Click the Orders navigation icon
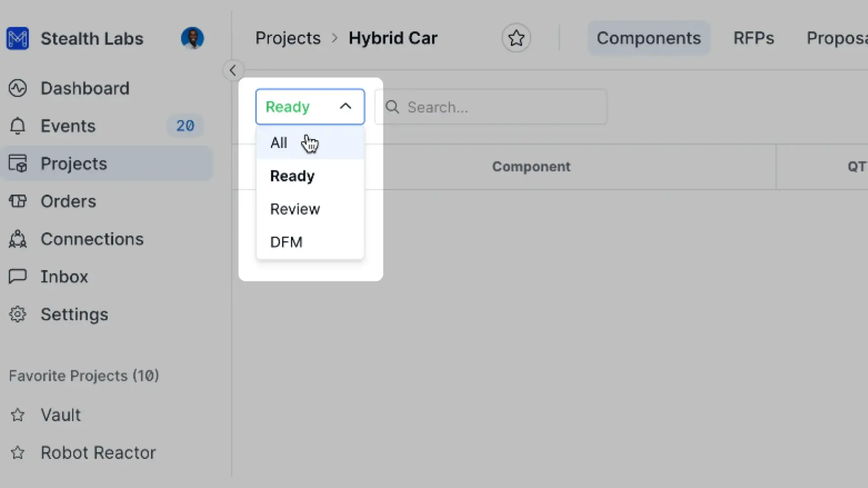 [17, 202]
